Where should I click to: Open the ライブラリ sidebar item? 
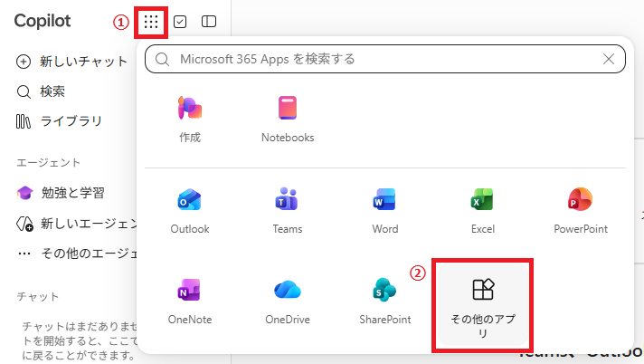pyautogui.click(x=59, y=121)
